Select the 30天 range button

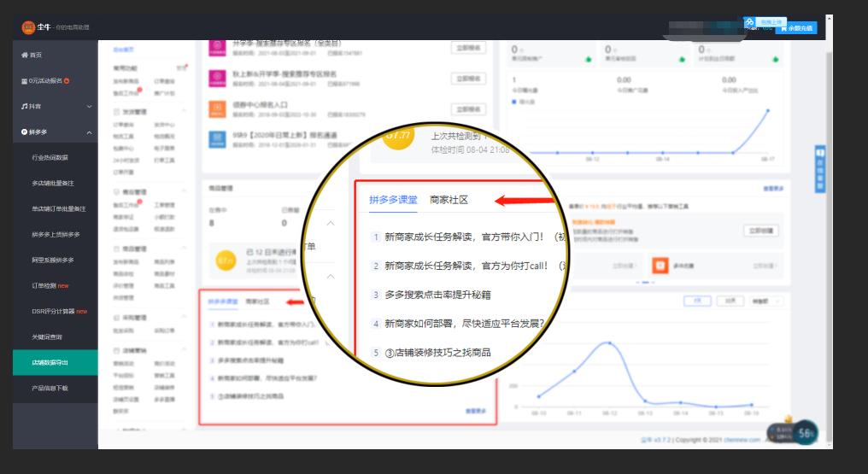pyautogui.click(x=730, y=301)
